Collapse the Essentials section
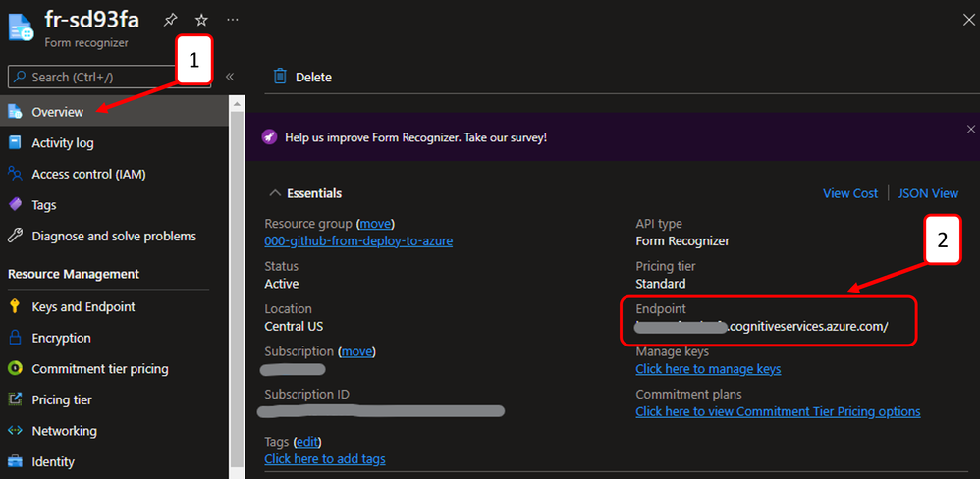 pyautogui.click(x=274, y=193)
